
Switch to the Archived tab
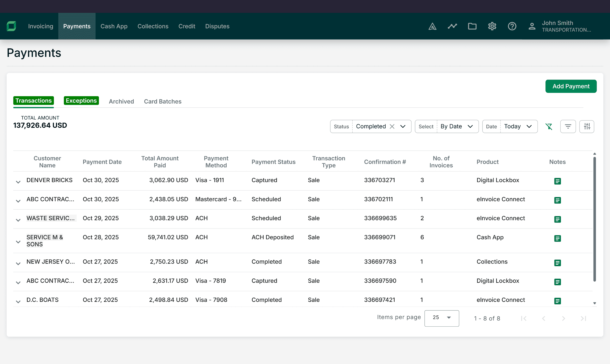pyautogui.click(x=121, y=101)
